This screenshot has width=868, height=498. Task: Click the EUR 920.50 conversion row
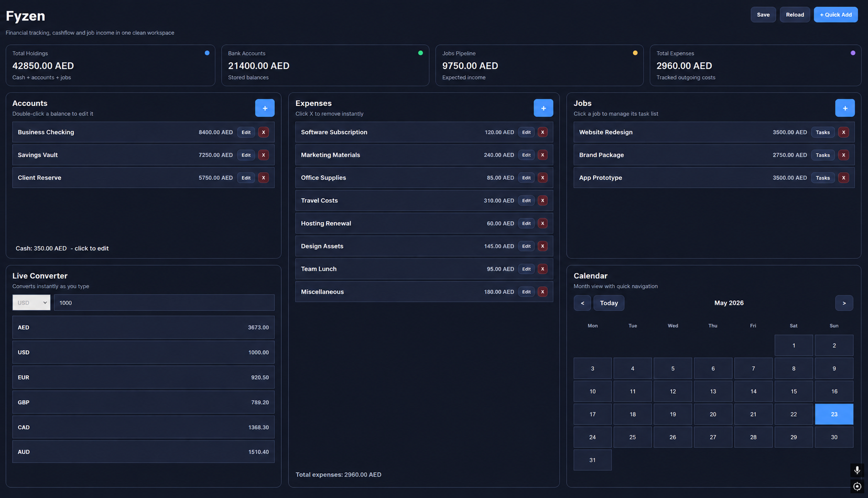(x=143, y=377)
